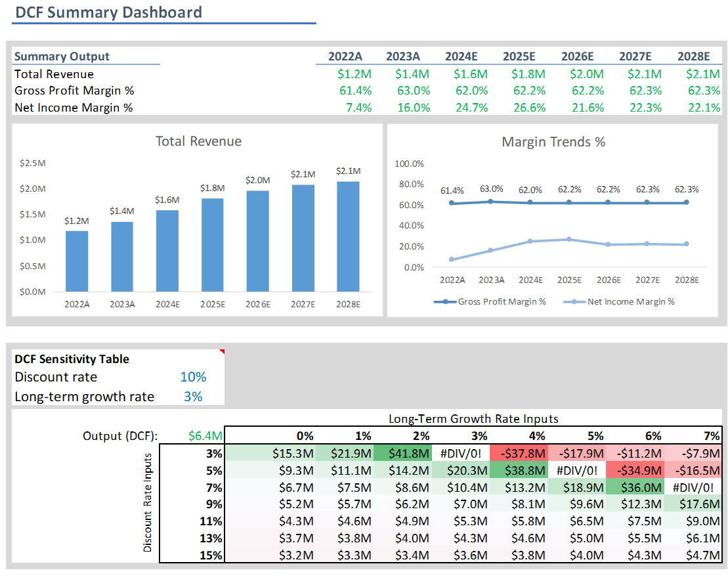Click the #DIV/0! cell in the 7% discount row
The width and height of the screenshot is (728, 587).
692,488
